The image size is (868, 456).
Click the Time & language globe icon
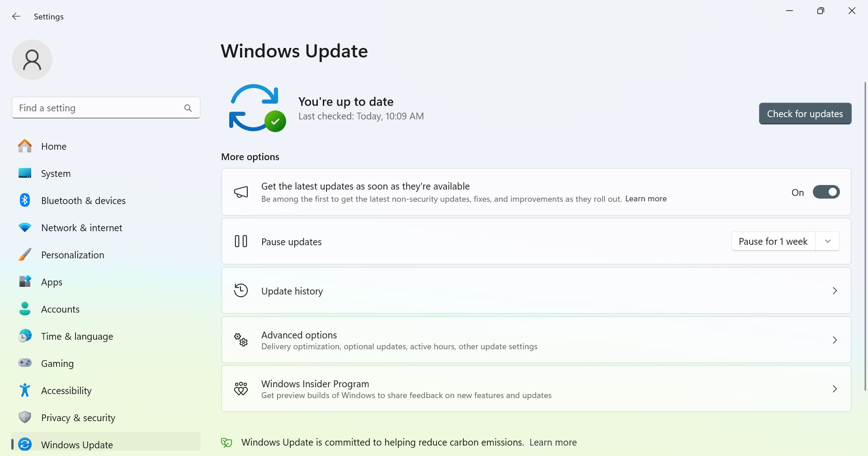pos(25,336)
